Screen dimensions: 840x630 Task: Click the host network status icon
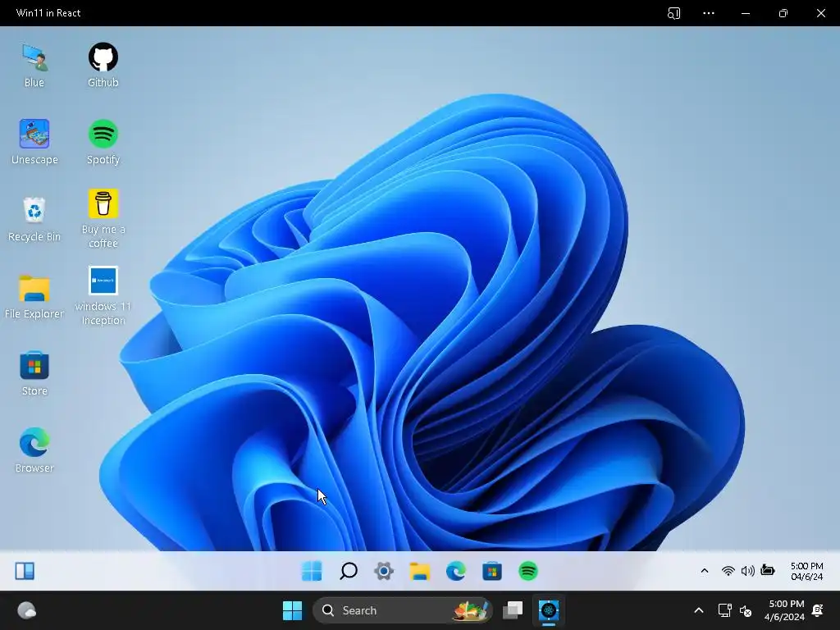(724, 610)
